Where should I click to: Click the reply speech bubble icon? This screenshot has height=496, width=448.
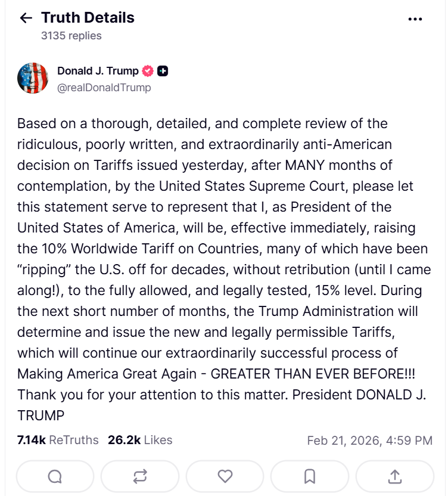click(x=55, y=476)
